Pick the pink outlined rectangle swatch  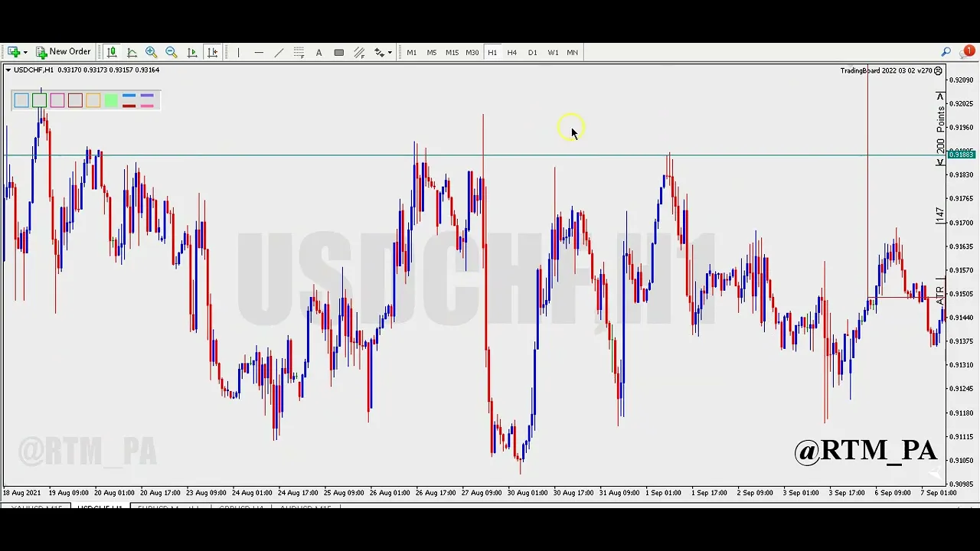click(x=57, y=100)
